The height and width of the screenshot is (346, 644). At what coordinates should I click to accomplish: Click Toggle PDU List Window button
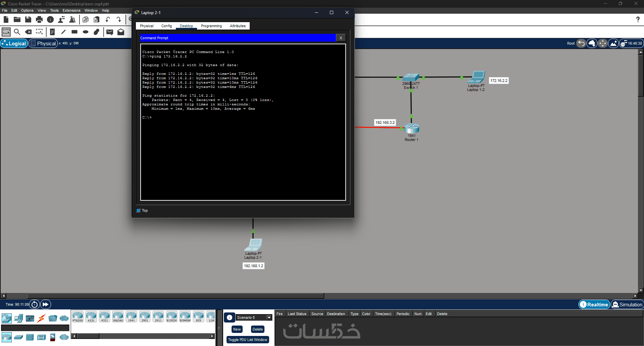tap(248, 340)
